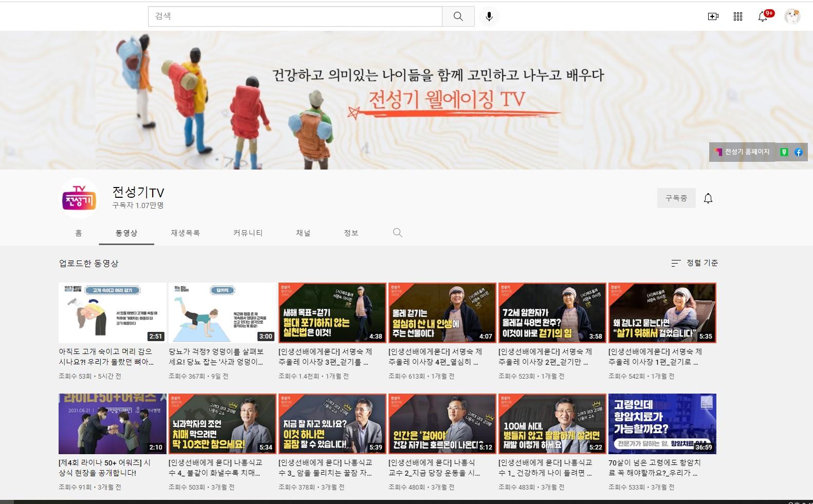
Task: Open the 36:59 항암치료 video thumbnail
Action: [x=662, y=424]
